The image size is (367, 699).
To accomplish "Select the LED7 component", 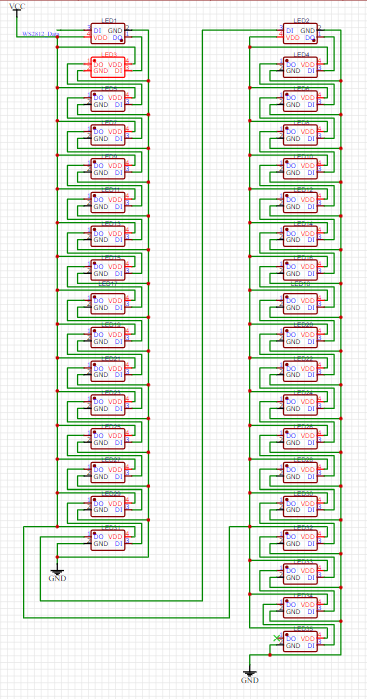I will coord(108,135).
